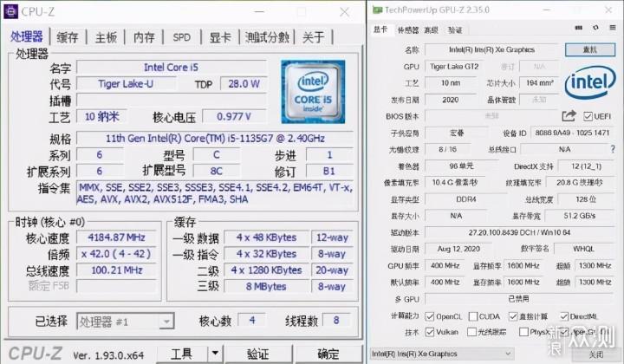Click the 8086 9A49 device ID value
Image resolution: width=624 pixels, height=364 pixels.
pos(572,133)
